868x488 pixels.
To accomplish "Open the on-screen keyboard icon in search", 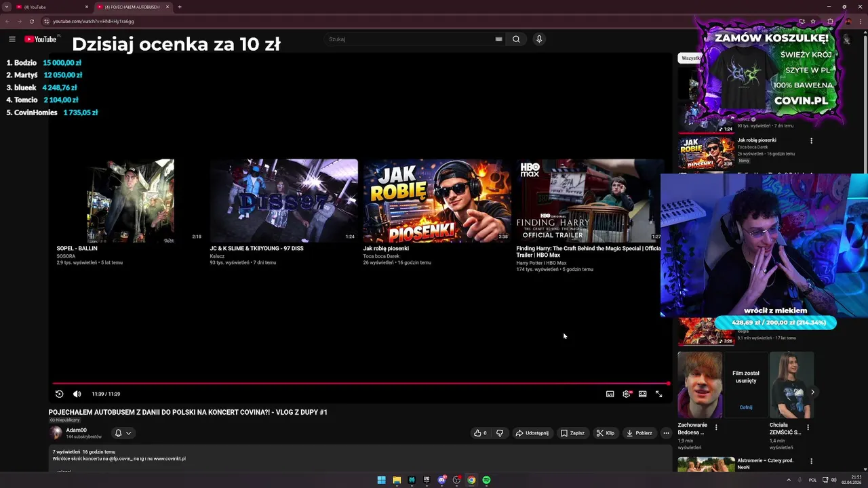I will coord(498,39).
